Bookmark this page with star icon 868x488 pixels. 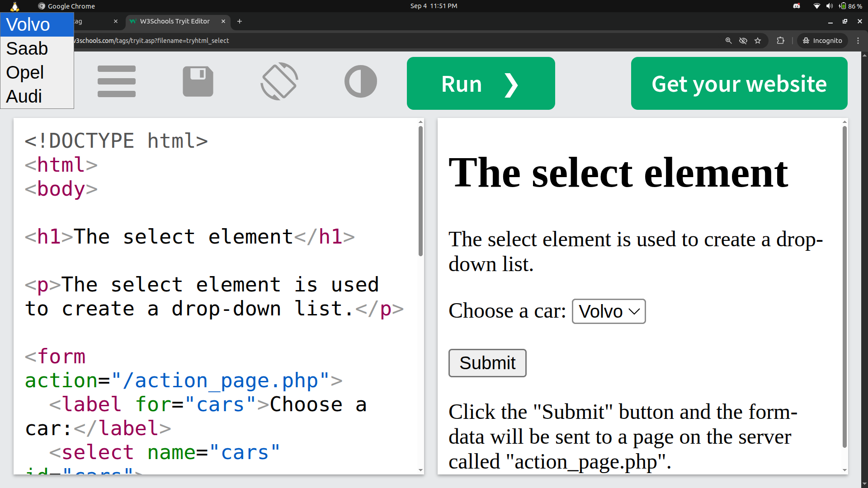tap(758, 41)
